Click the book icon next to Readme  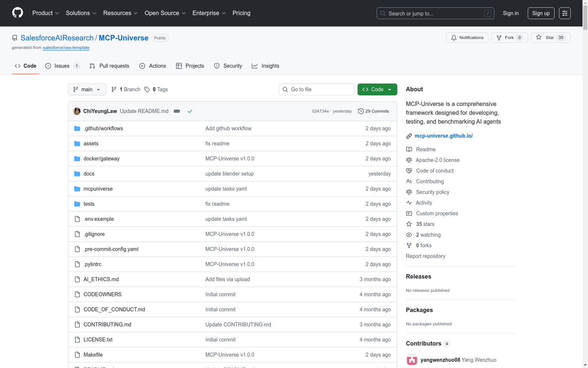click(409, 149)
